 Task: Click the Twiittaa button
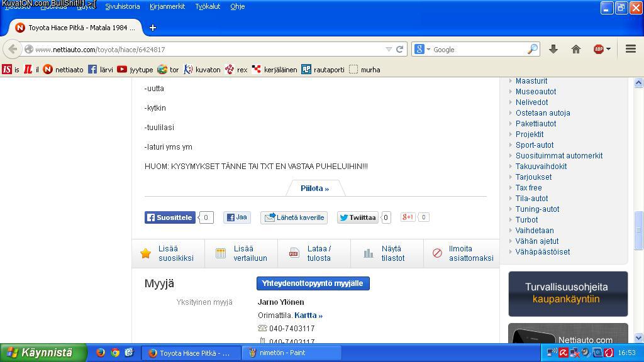click(x=358, y=217)
